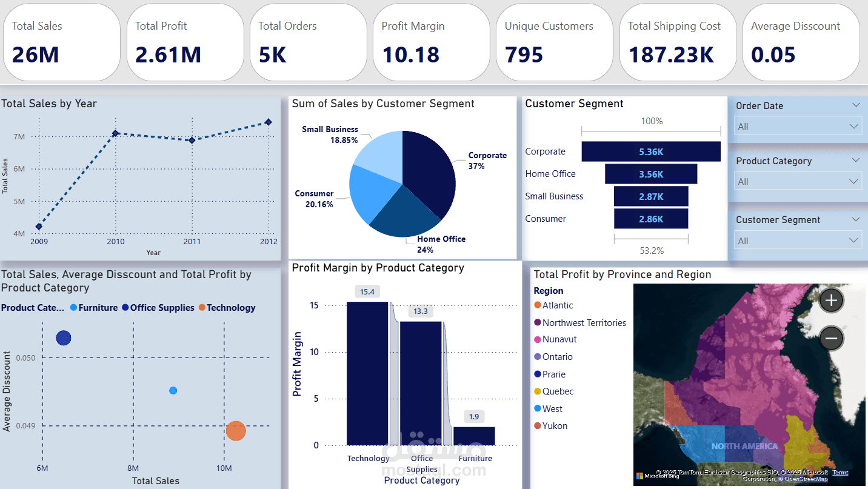Click the Nunavut legend entry
868x489 pixels.
click(x=555, y=339)
